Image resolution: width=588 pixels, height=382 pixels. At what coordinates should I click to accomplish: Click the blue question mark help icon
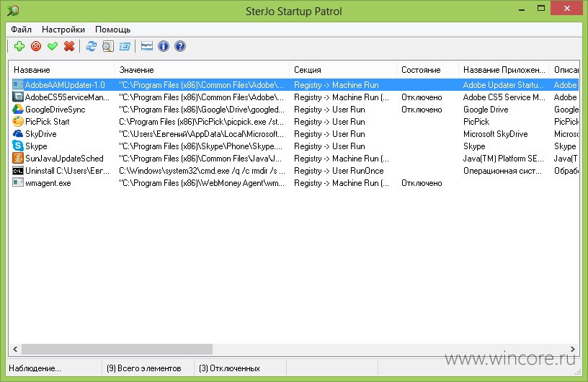click(180, 46)
